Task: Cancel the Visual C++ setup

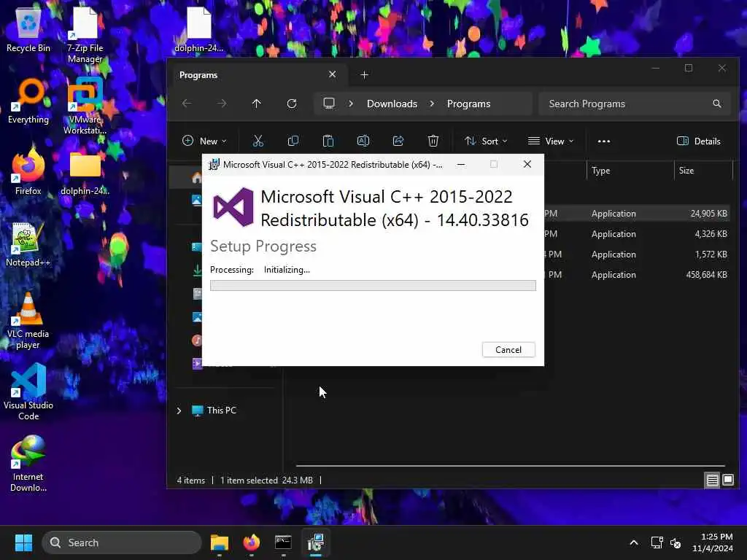Action: (x=508, y=349)
